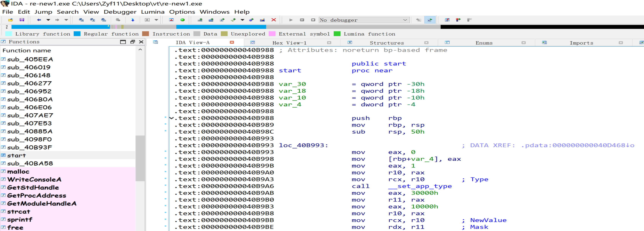Click the open file toolbar icon
The image size is (644, 231).
(x=10, y=20)
